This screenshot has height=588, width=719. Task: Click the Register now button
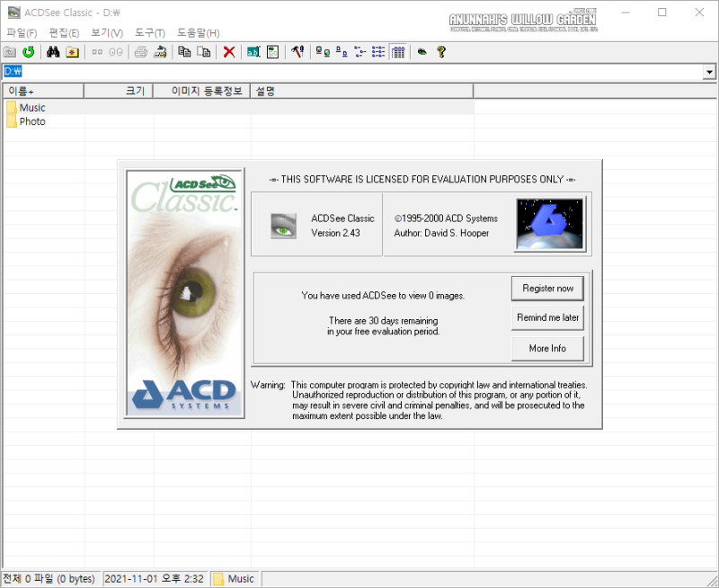[x=547, y=289]
